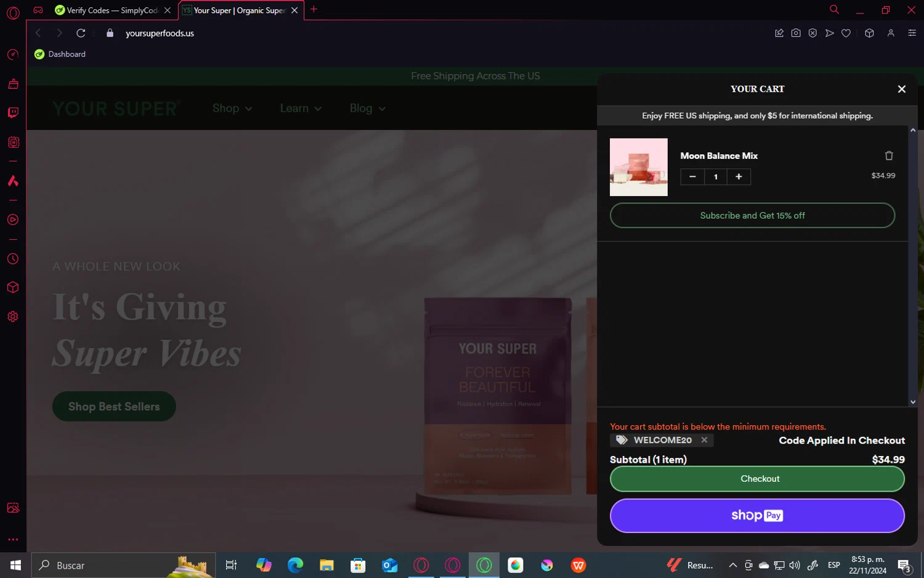This screenshot has height=578, width=924.
Task: Increase Moon Balance Mix quantity
Action: pos(739,177)
